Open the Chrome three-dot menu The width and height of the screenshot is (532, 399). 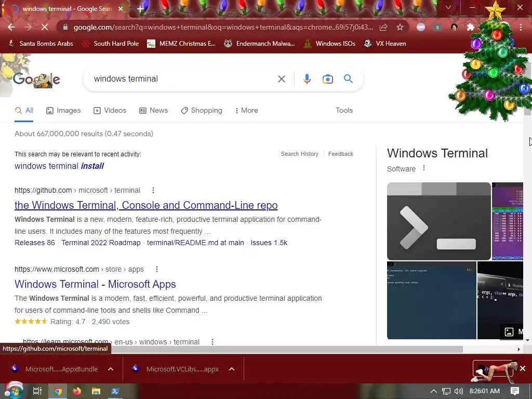pyautogui.click(x=521, y=27)
